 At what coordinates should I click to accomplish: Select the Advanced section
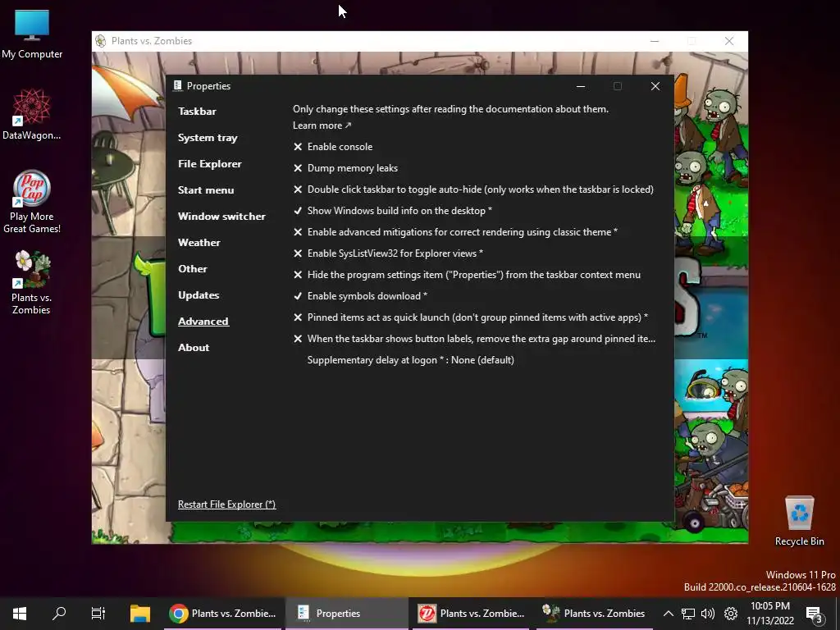click(x=203, y=322)
